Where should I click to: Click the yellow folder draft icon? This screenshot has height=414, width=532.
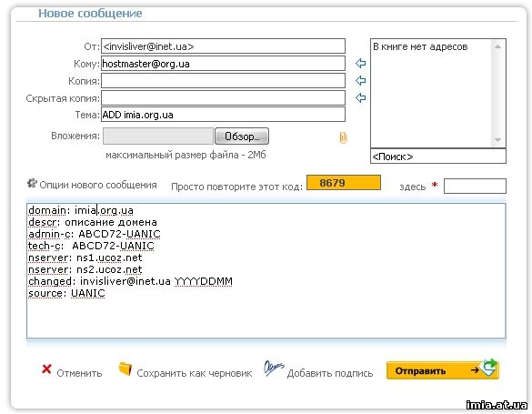[125, 369]
